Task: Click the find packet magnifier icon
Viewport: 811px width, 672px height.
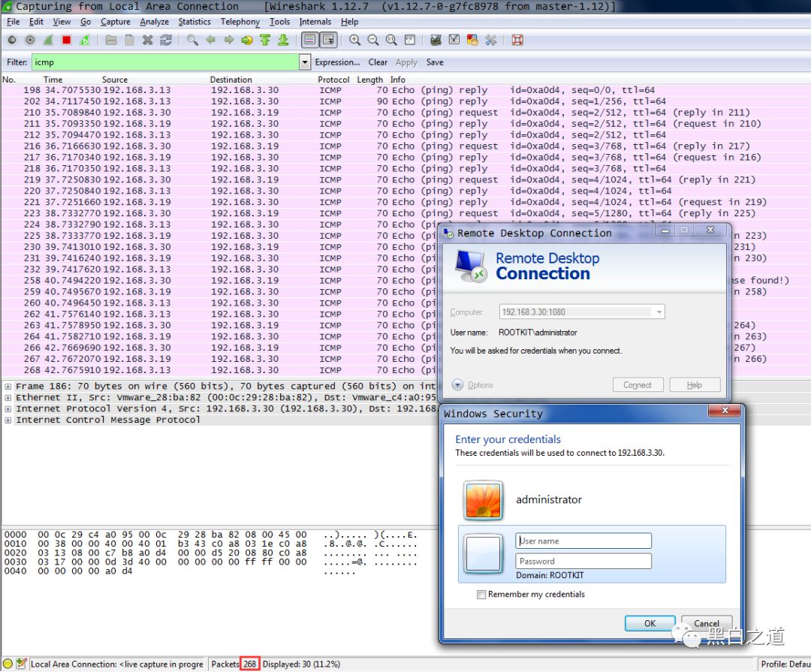Action: click(x=192, y=41)
